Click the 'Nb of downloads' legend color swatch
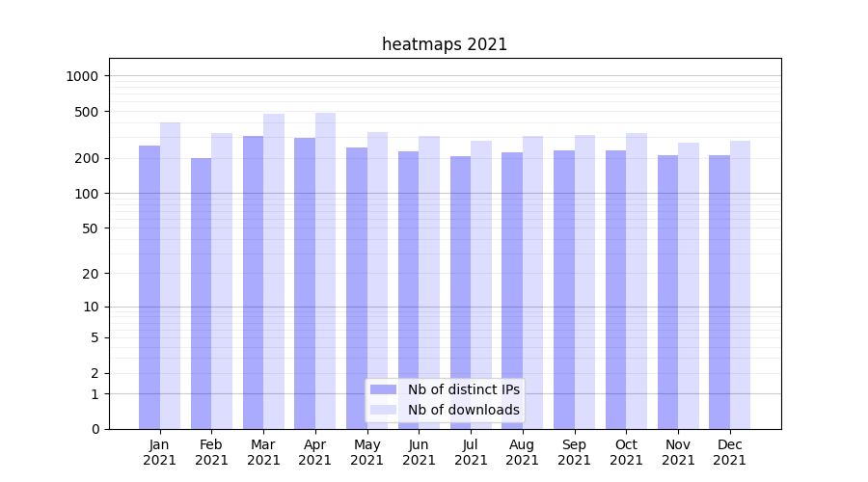Screen dimensions: 868x482 pyautogui.click(x=383, y=410)
